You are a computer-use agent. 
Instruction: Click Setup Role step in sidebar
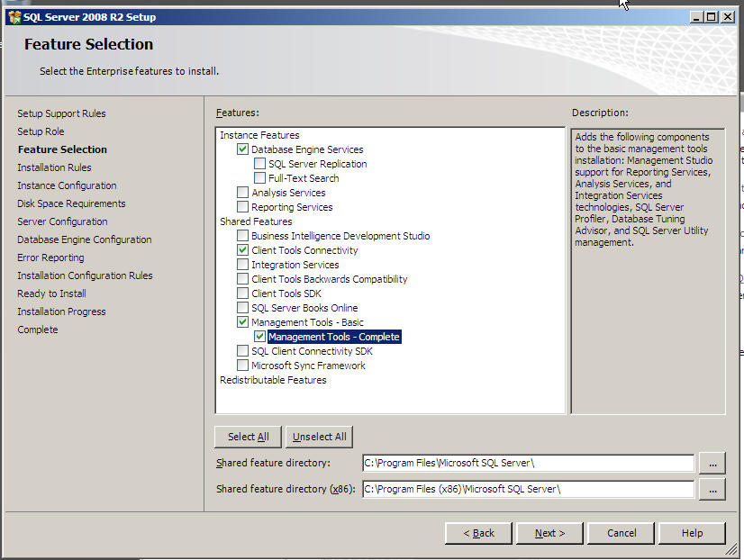coord(41,131)
